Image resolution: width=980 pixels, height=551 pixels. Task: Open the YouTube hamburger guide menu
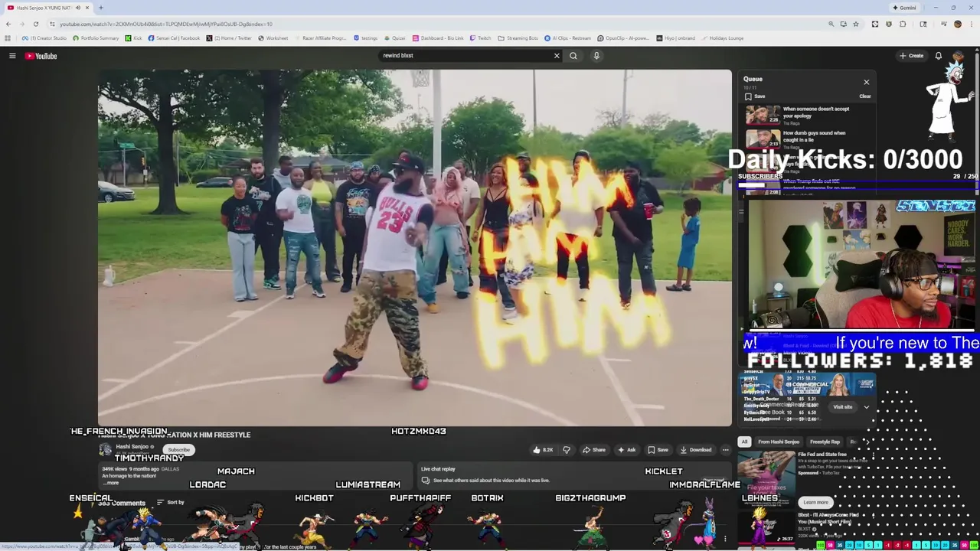12,56
